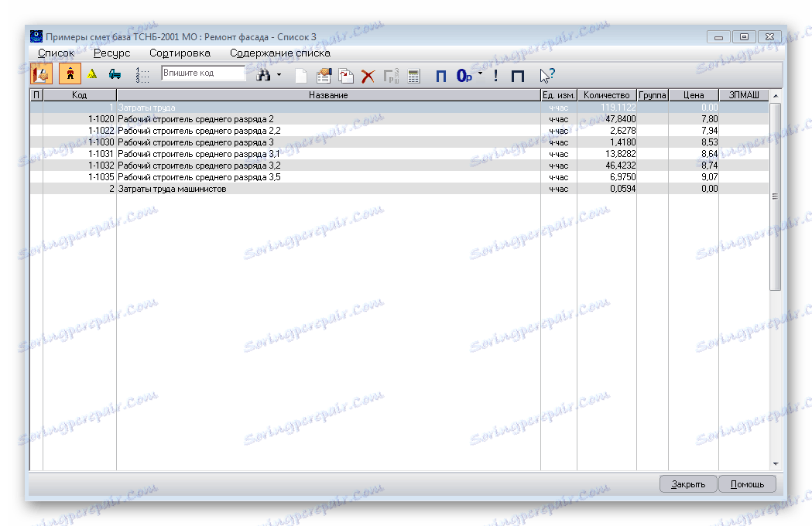This screenshot has height=526, width=812.
Task: Click the vertical scrollbar up arrow
Action: [x=776, y=96]
